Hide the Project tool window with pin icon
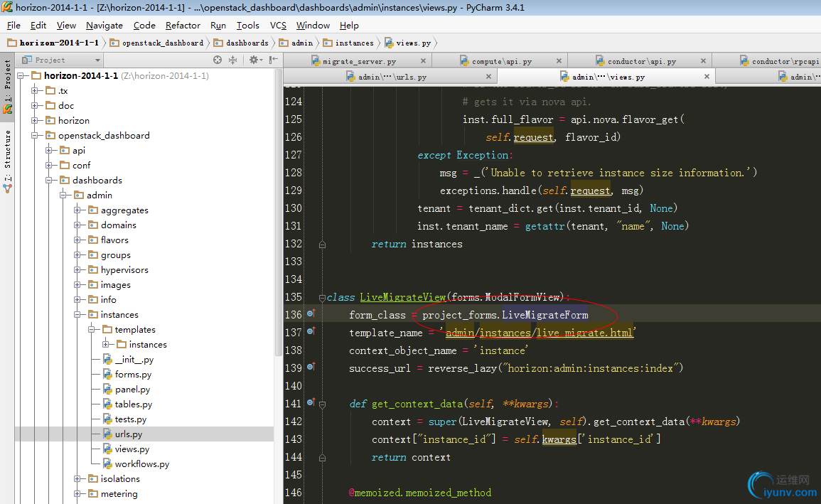This screenshot has height=504, width=821. (272, 60)
